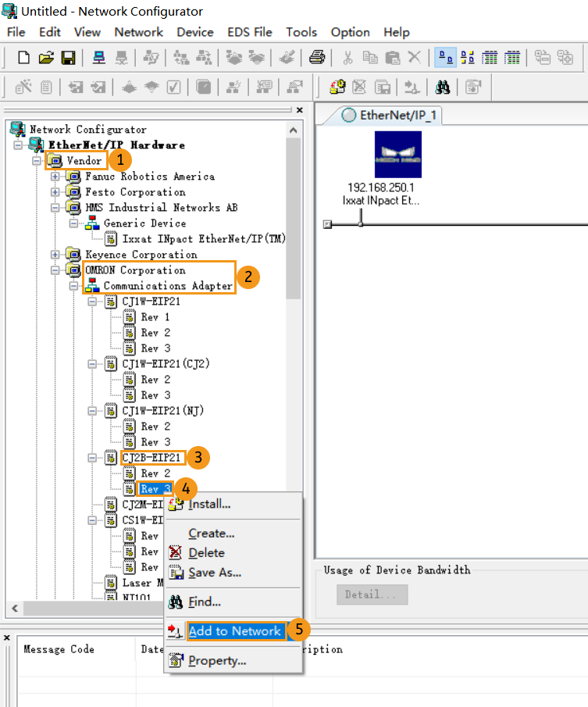
Task: Click the Copy toolbar icon
Action: tap(370, 58)
